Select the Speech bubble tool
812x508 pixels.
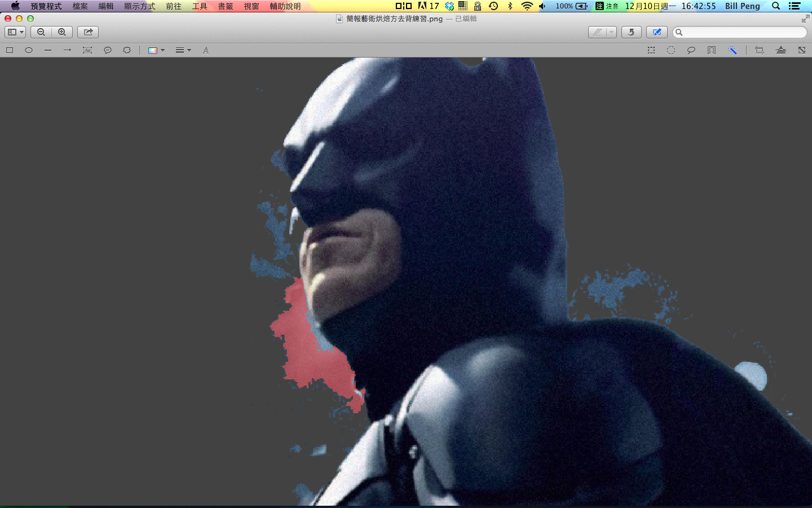click(107, 50)
